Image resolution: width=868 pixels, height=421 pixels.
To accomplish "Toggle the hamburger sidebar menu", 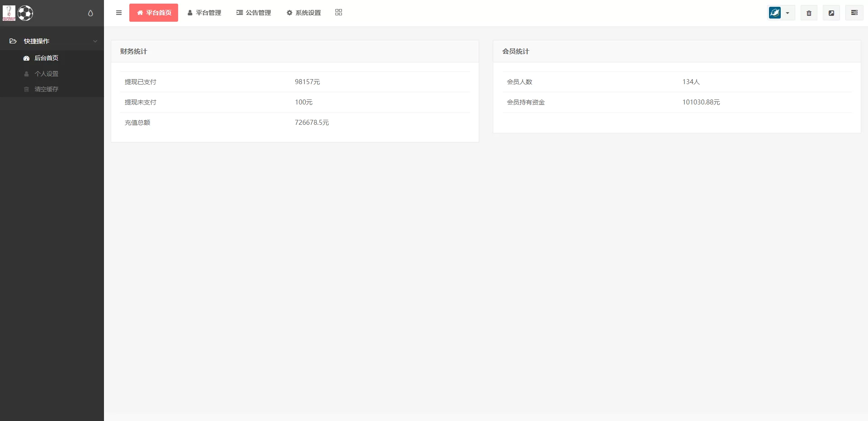I will coord(119,13).
